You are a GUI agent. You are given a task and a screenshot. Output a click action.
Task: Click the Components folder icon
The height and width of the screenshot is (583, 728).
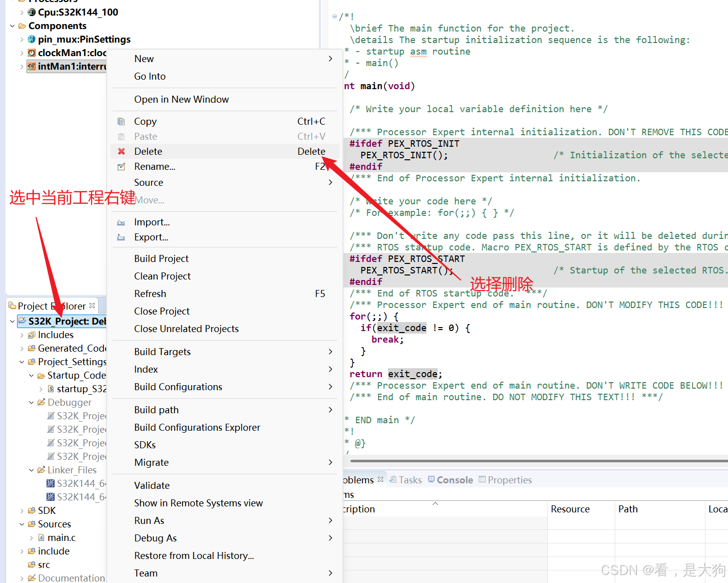pyautogui.click(x=22, y=26)
